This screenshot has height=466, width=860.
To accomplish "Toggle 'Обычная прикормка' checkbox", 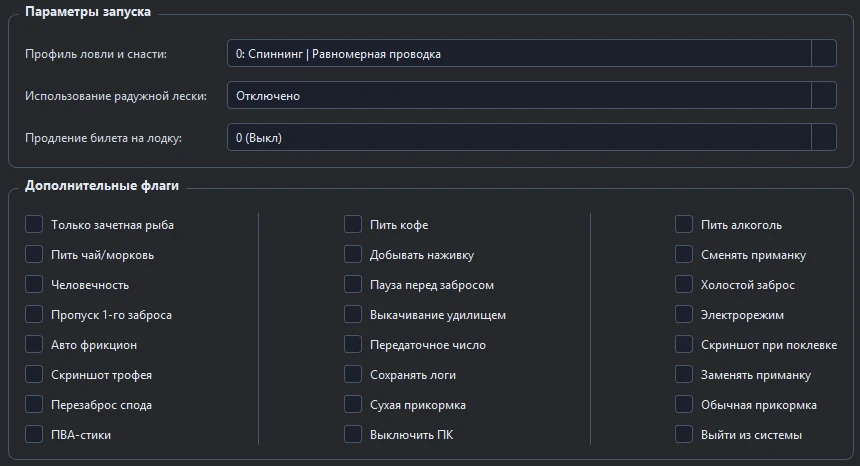I will pos(684,404).
